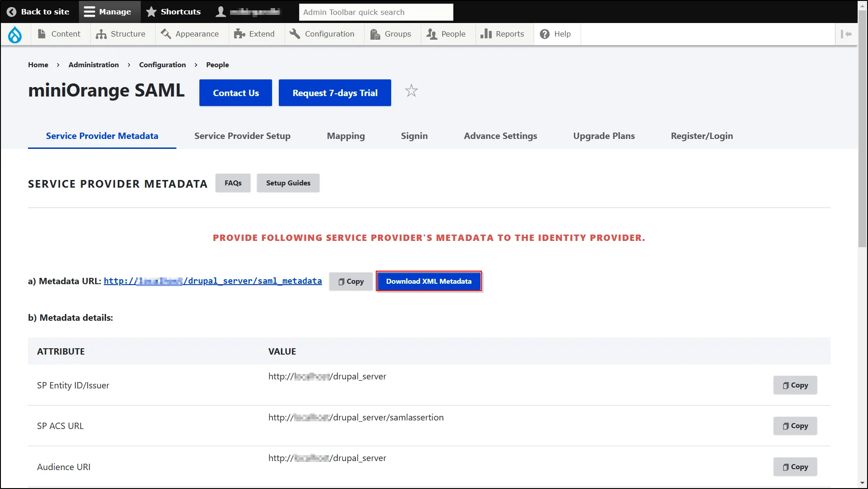Screen dimensions: 868x489
Task: Click the FAQs button
Action: 232,183
